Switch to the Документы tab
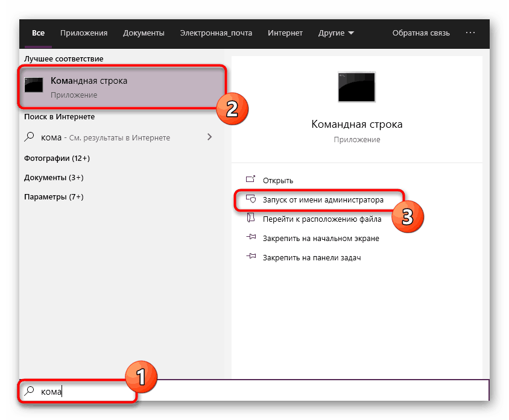This screenshot has height=420, width=509. [x=144, y=33]
